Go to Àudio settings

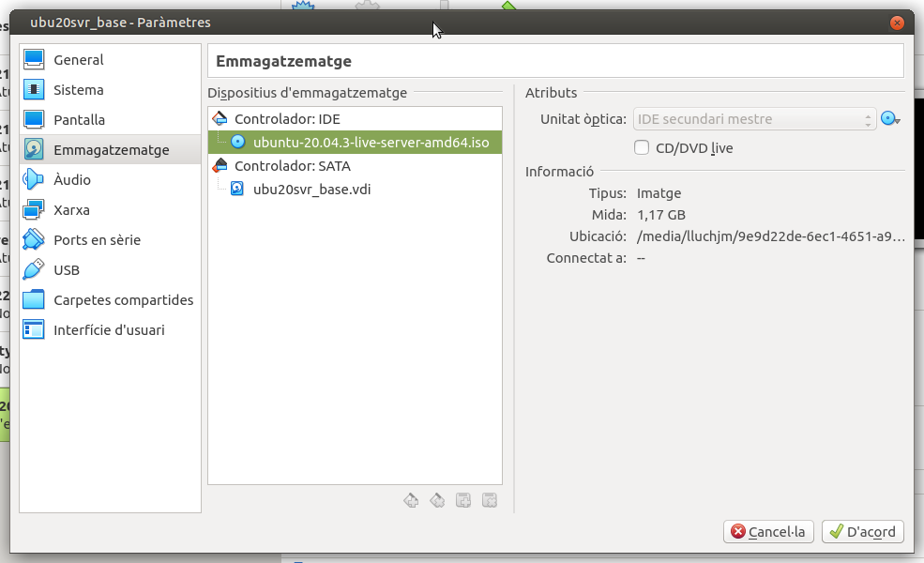coord(71,180)
